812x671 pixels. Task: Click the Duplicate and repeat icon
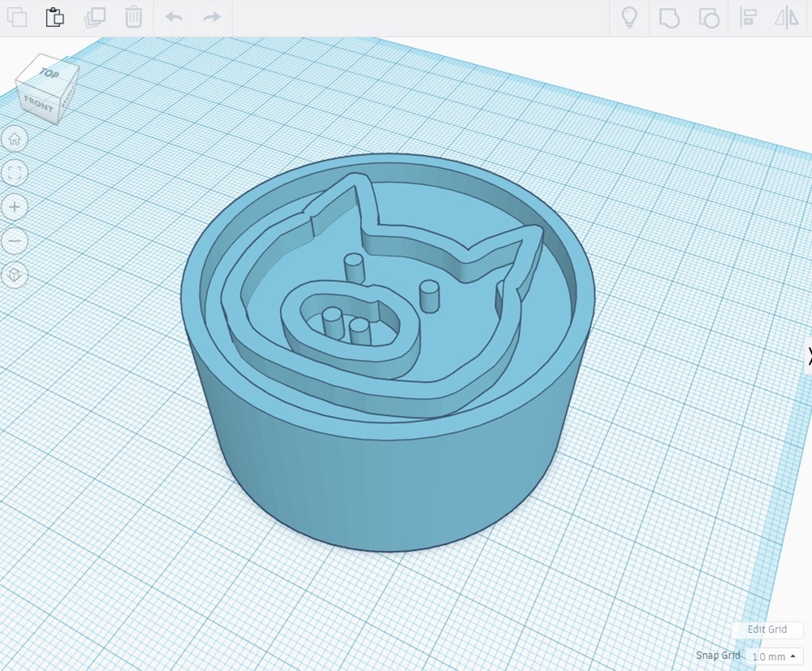click(x=95, y=17)
